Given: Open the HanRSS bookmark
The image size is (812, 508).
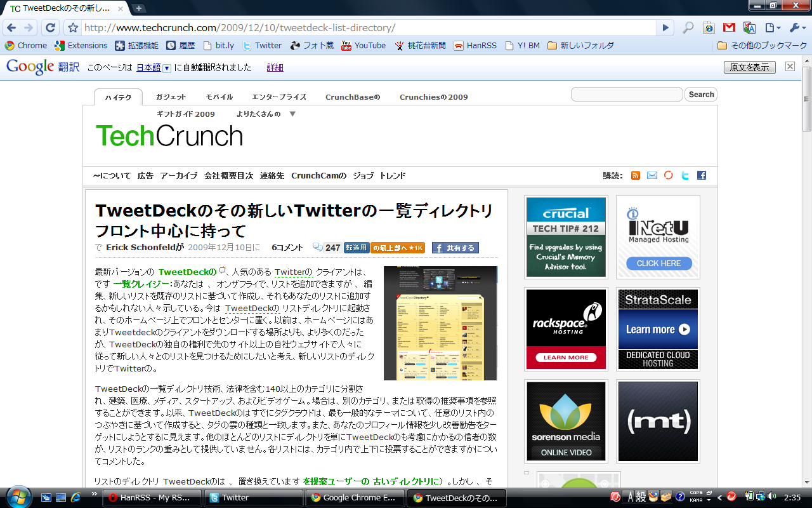Looking at the screenshot, I should (x=476, y=46).
